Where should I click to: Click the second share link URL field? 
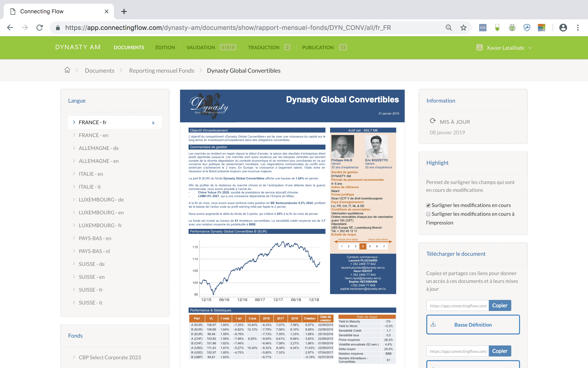click(458, 351)
